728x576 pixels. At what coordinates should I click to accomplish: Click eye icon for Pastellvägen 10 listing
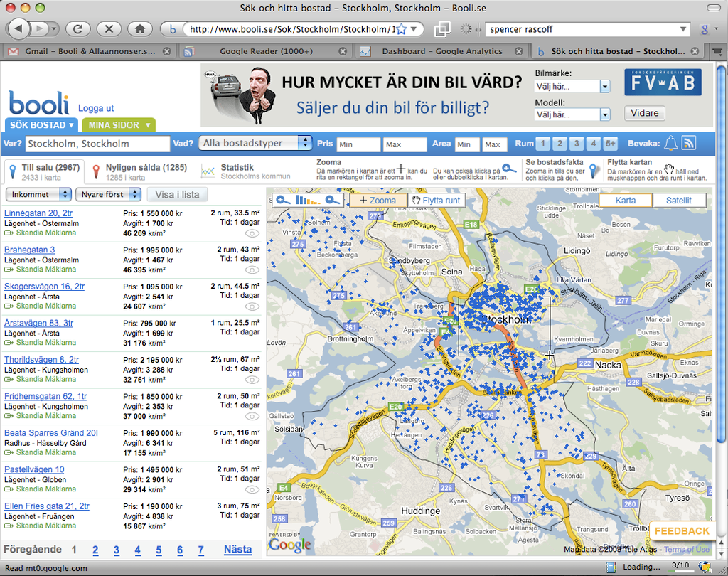(252, 489)
